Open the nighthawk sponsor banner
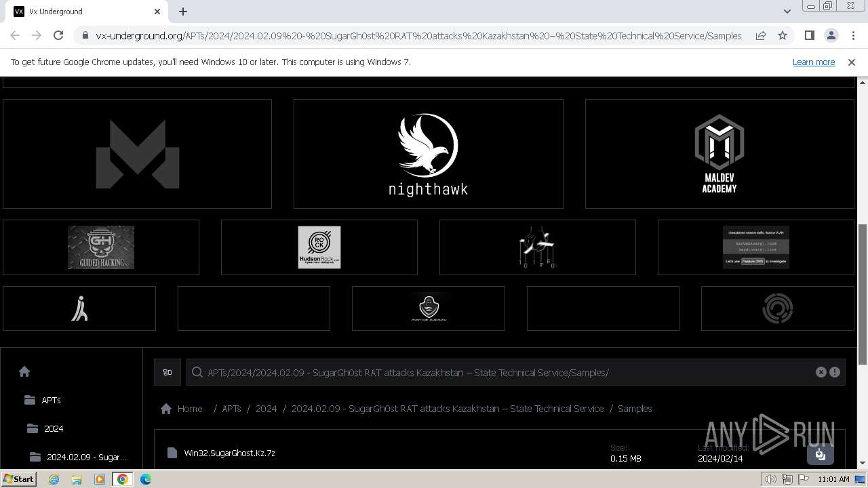 pyautogui.click(x=428, y=154)
